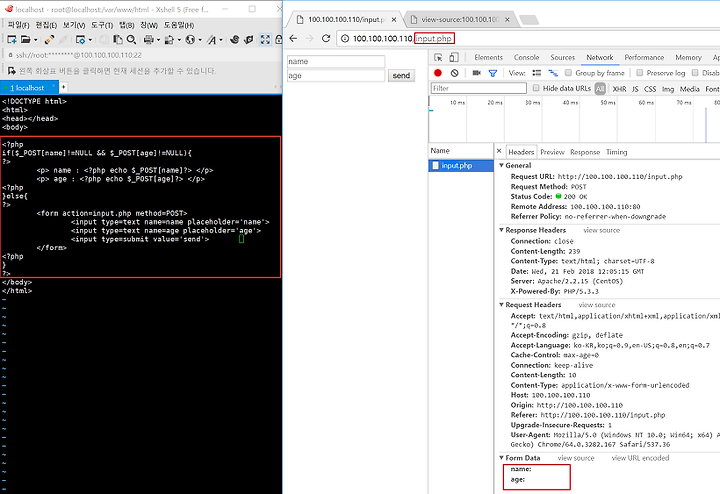Click the New session icon in Xshell toolbar
Image resolution: width=720 pixels, height=494 pixels.
click(12, 39)
